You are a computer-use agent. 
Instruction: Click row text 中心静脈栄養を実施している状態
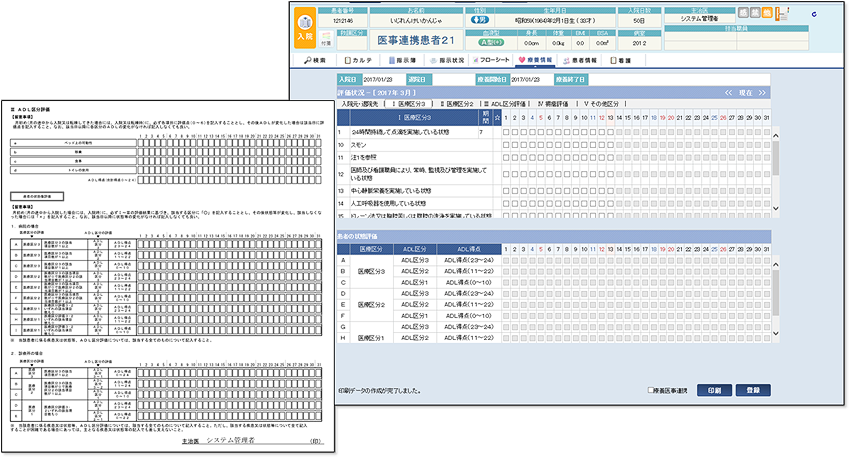click(390, 191)
